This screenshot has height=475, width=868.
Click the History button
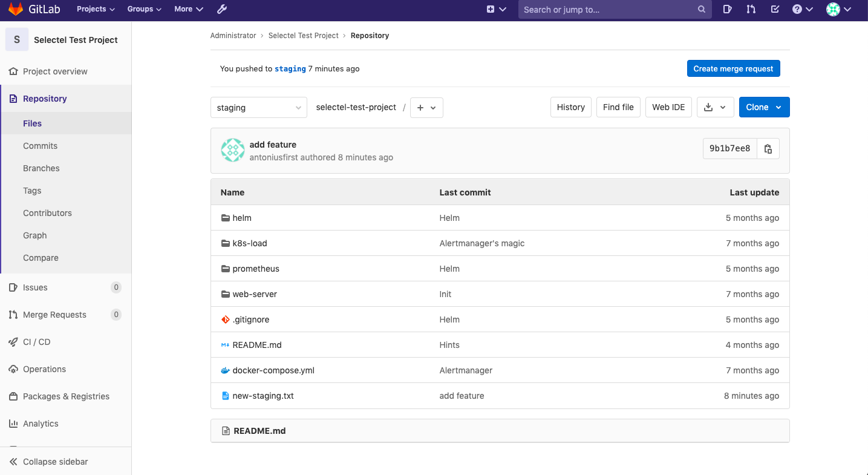click(570, 107)
